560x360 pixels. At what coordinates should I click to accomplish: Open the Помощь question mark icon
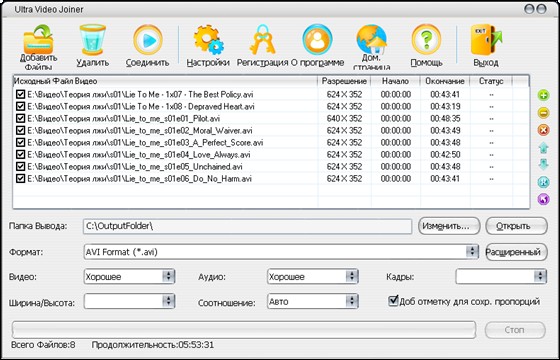click(426, 39)
